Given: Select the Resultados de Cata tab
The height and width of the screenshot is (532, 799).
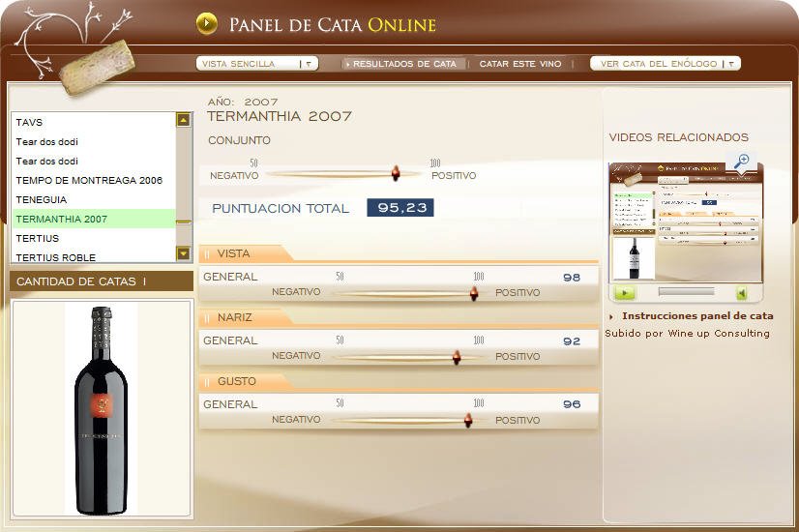Looking at the screenshot, I should (x=402, y=64).
